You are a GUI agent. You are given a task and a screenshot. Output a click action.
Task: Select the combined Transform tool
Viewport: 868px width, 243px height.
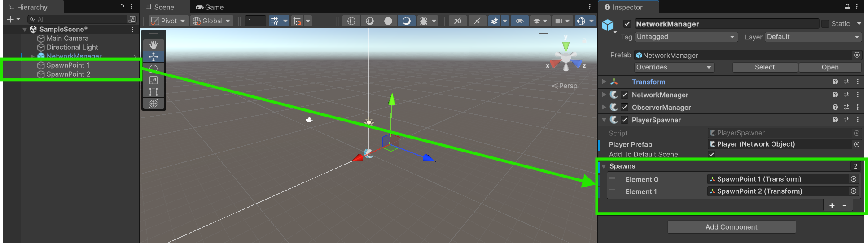click(153, 104)
